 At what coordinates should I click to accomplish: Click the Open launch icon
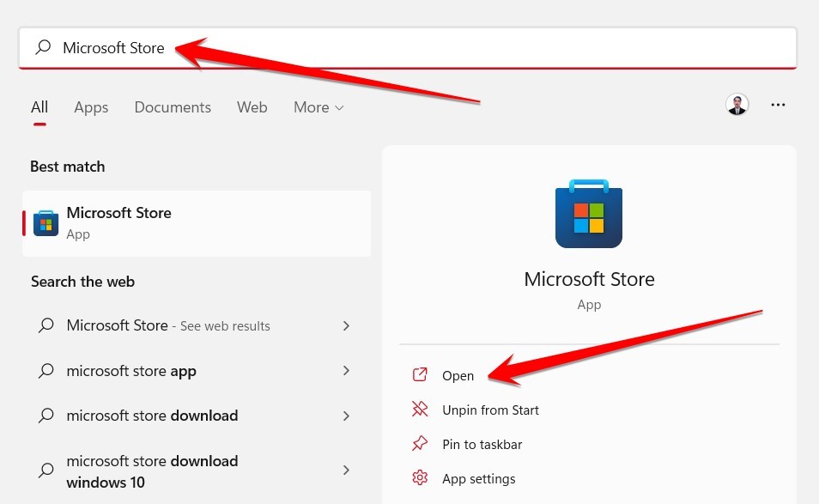(420, 375)
